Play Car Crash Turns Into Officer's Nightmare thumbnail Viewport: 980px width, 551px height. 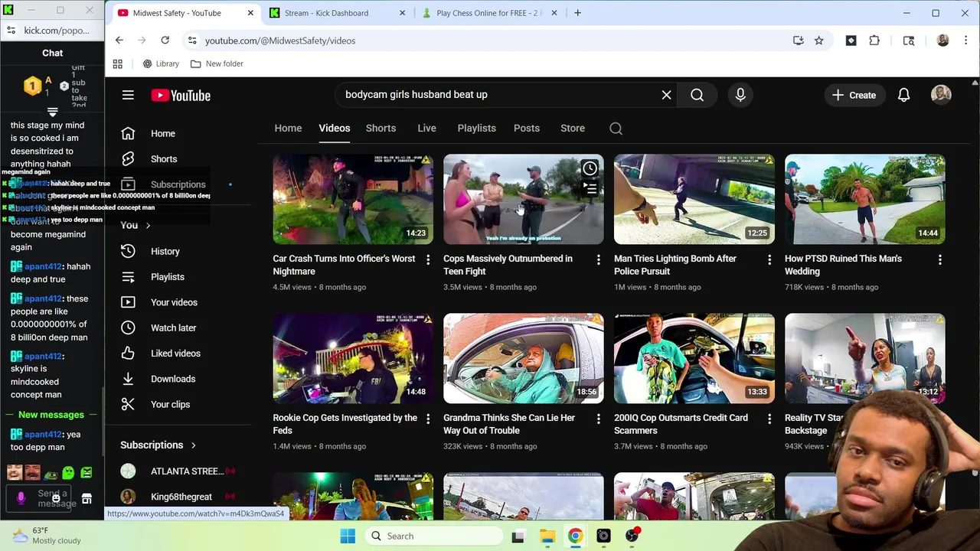tap(353, 200)
